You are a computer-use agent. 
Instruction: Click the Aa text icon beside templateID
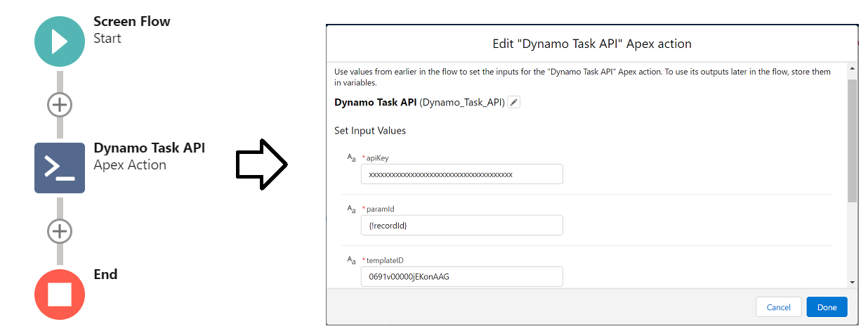352,260
